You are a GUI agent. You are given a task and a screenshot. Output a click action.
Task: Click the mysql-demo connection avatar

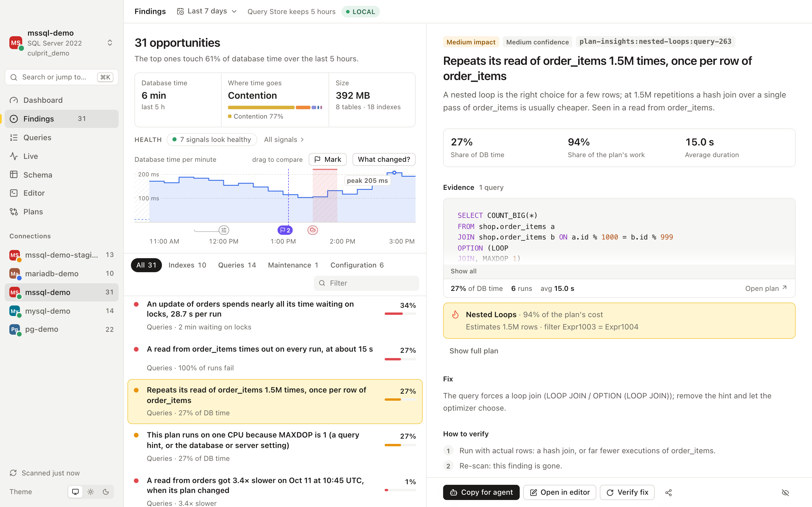pos(15,311)
